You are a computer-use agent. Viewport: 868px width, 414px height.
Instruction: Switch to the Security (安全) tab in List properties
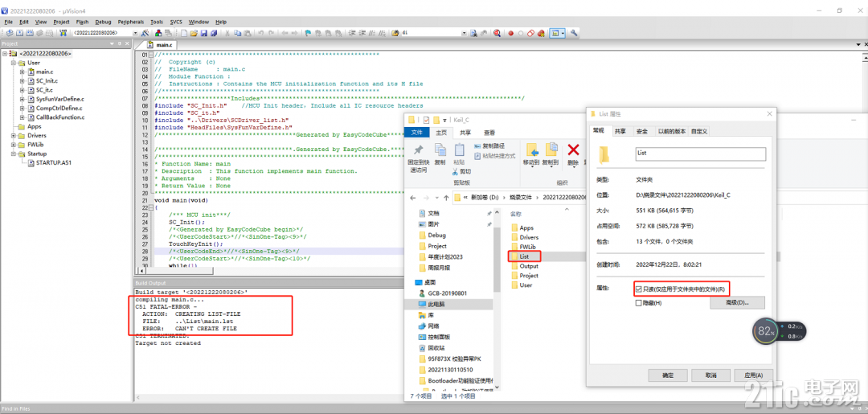[642, 131]
